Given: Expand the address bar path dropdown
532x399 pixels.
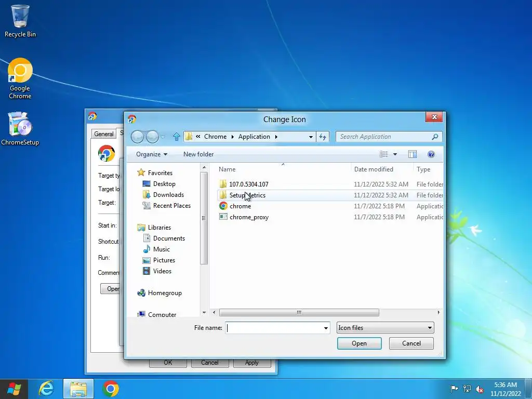Looking at the screenshot, I should [x=311, y=137].
